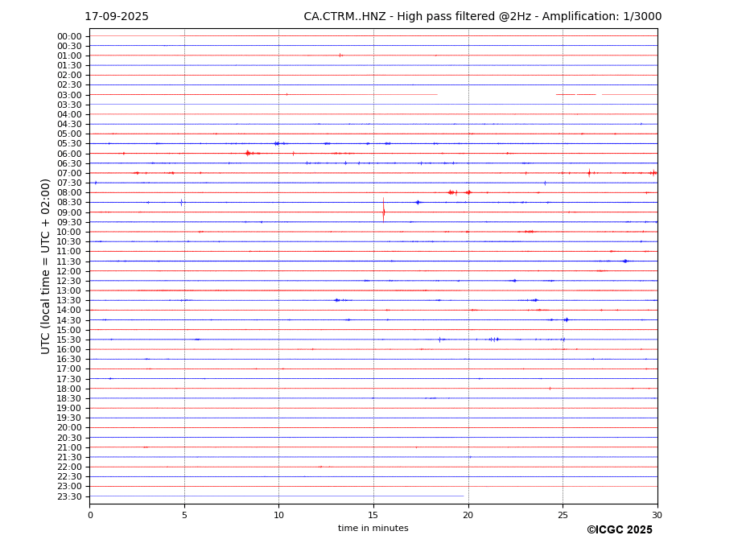Click the x-axis tick label 30
Viewport: 746px width, 560px height.
click(657, 515)
